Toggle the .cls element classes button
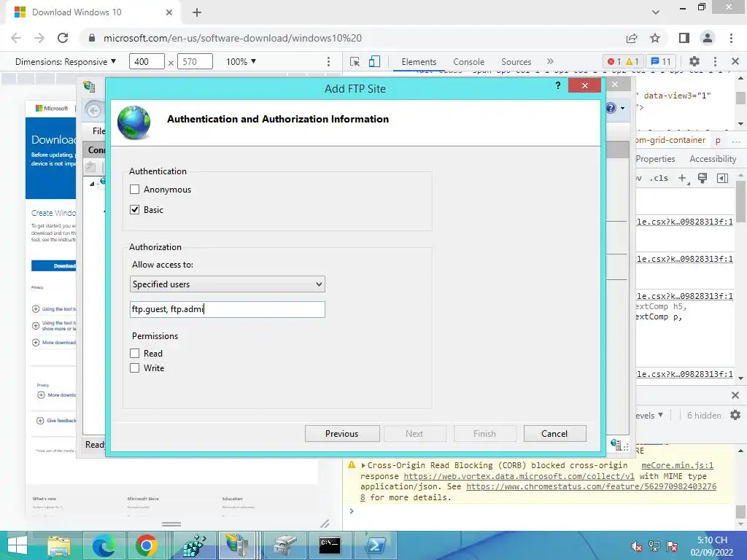Image resolution: width=747 pixels, height=560 pixels. [660, 178]
